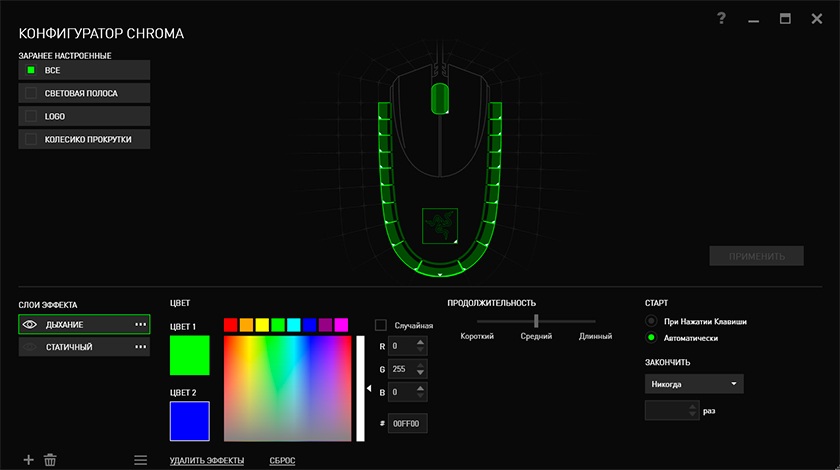Screen dimensions: 840x470
Task: Pick the green preset color swatch
Action: coord(278,325)
